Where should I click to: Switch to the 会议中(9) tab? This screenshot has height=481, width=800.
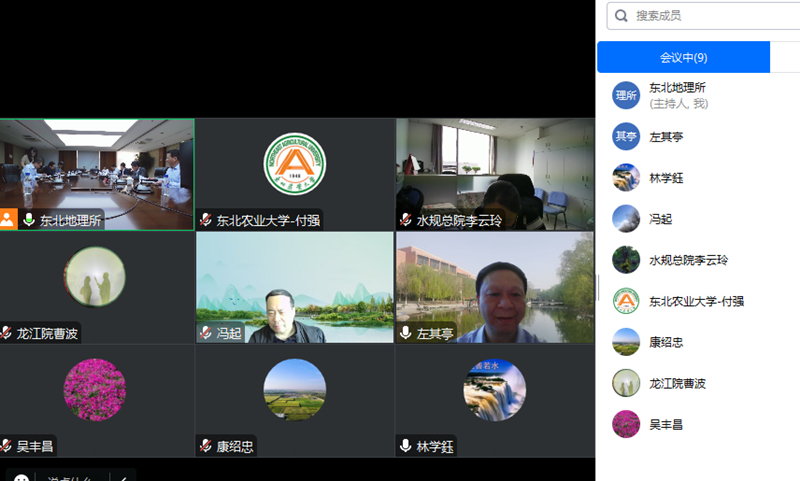coord(684,57)
